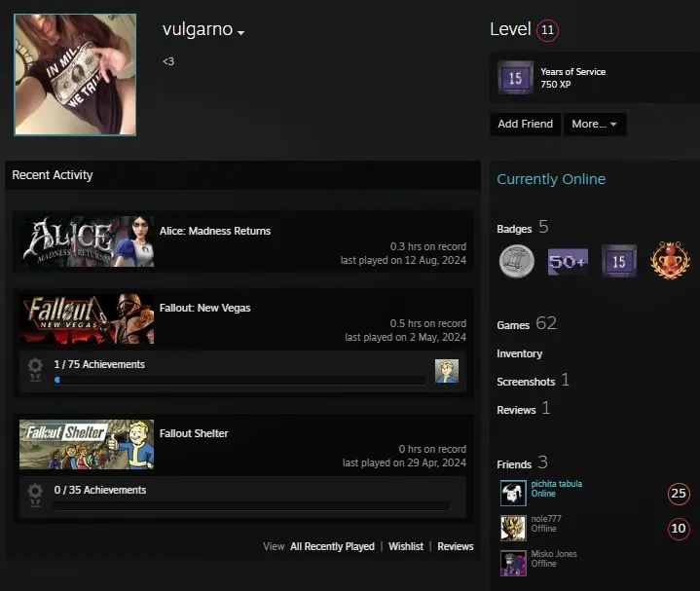Click Misko Jones's friend avatar
This screenshot has width=700, height=591.
tap(513, 564)
